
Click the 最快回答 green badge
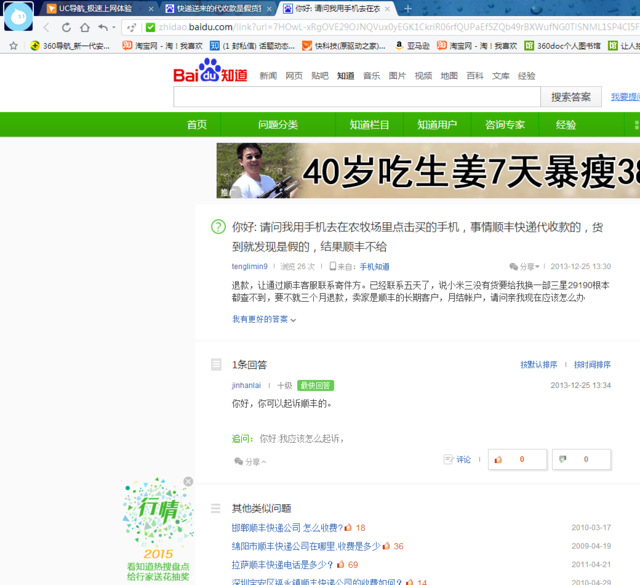[316, 385]
